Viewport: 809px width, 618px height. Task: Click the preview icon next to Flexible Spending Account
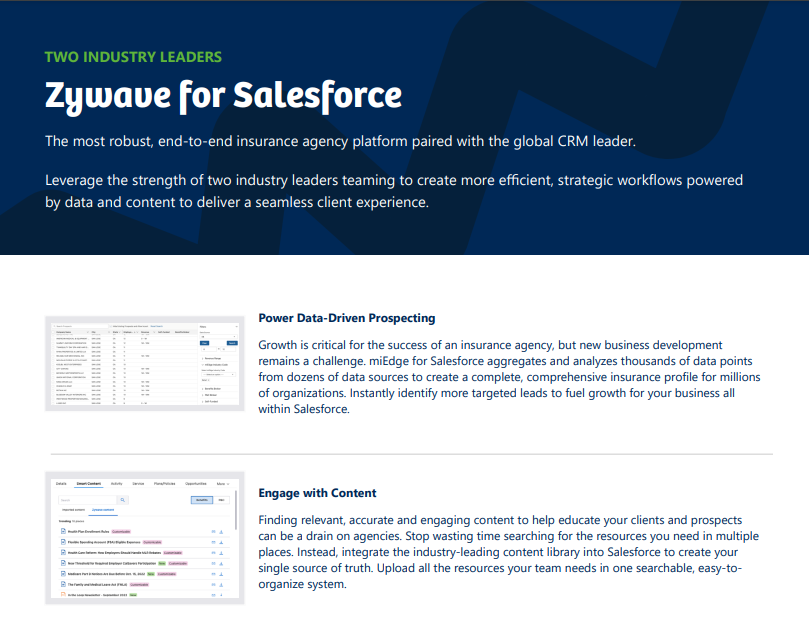pyautogui.click(x=213, y=542)
